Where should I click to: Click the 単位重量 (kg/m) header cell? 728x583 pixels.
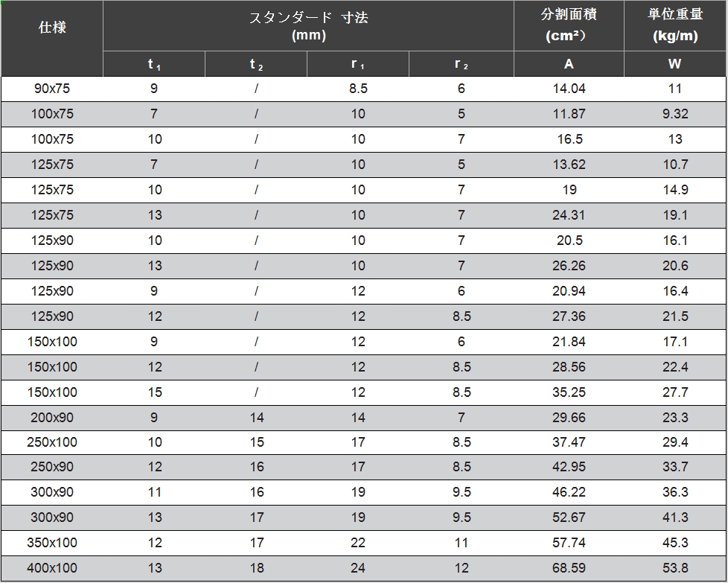674,26
